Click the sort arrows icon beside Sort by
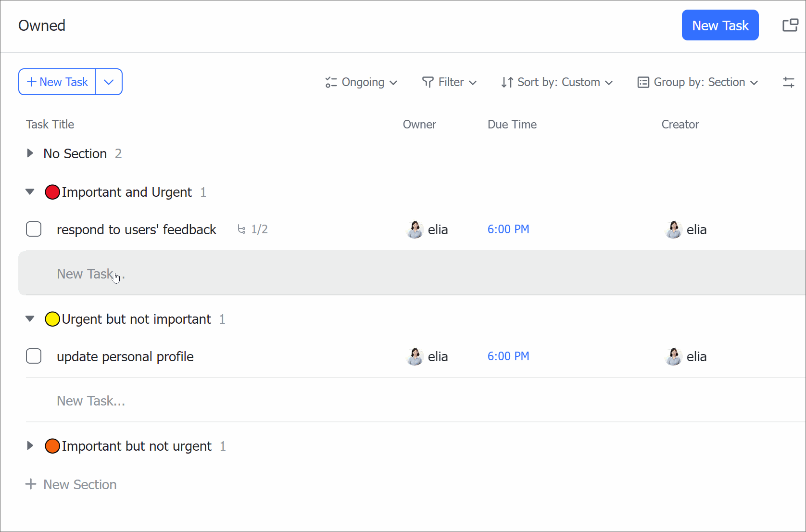 coord(507,82)
